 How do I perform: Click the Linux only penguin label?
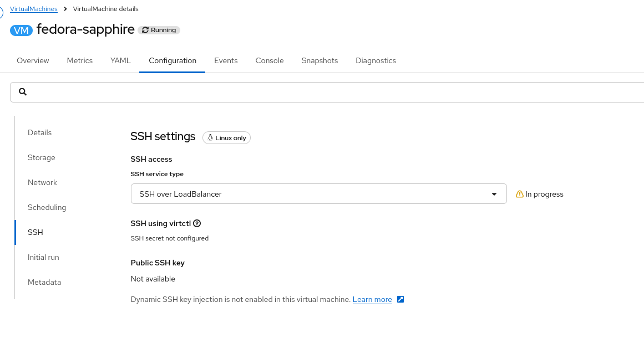click(x=226, y=138)
